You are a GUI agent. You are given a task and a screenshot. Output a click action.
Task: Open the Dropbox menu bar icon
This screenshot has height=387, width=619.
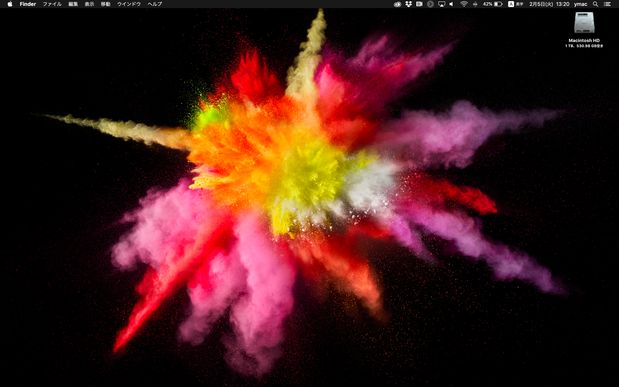(409, 4)
